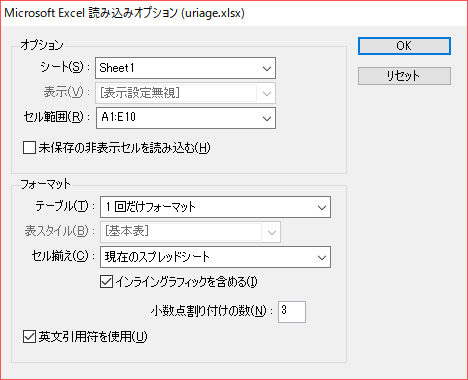Click the インライングラフィックを含める label text
Image resolution: width=468 pixels, height=380 pixels.
coord(186,282)
